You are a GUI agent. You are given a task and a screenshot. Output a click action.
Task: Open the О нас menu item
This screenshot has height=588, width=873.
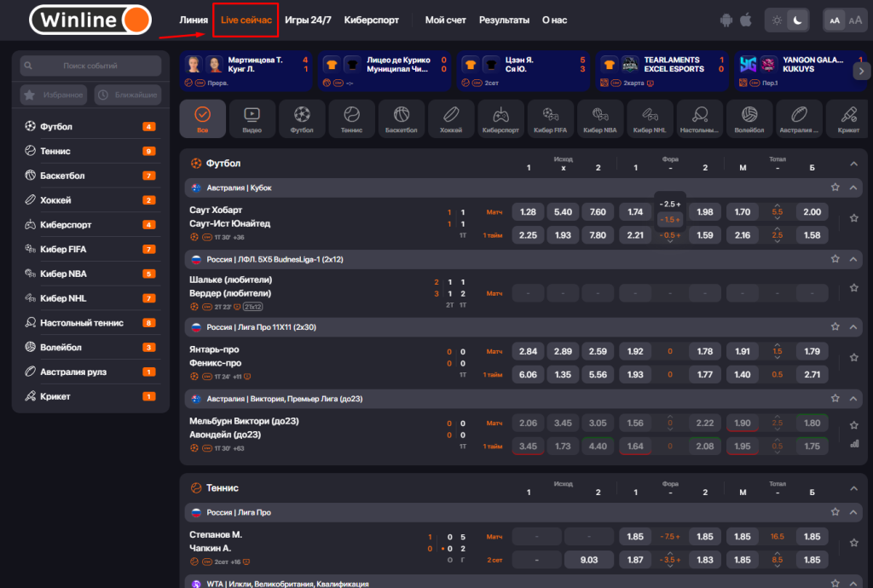(554, 20)
